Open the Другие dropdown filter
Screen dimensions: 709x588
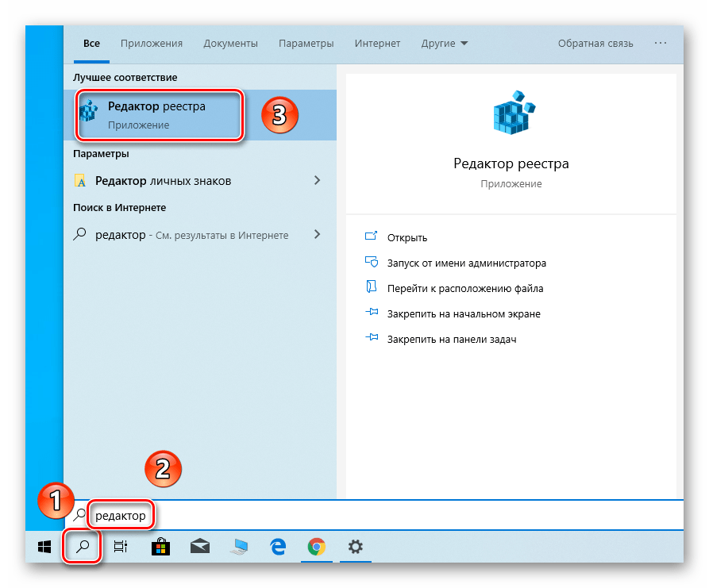(x=445, y=43)
